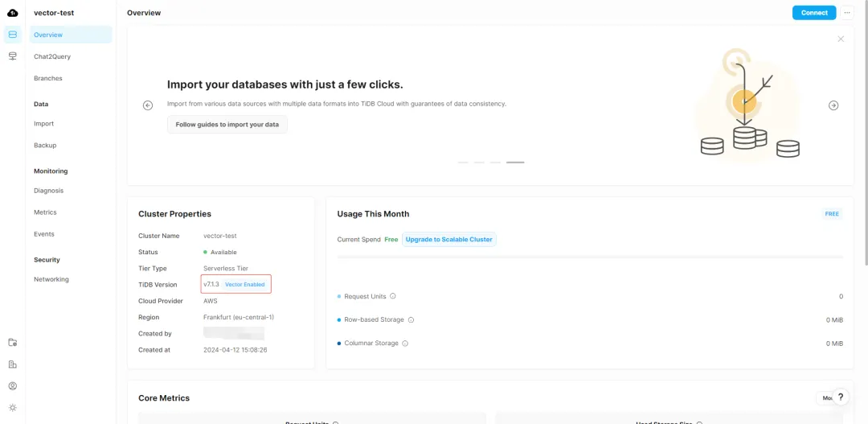The image size is (868, 424).
Task: Go to next banner slide arrow
Action: 833,105
